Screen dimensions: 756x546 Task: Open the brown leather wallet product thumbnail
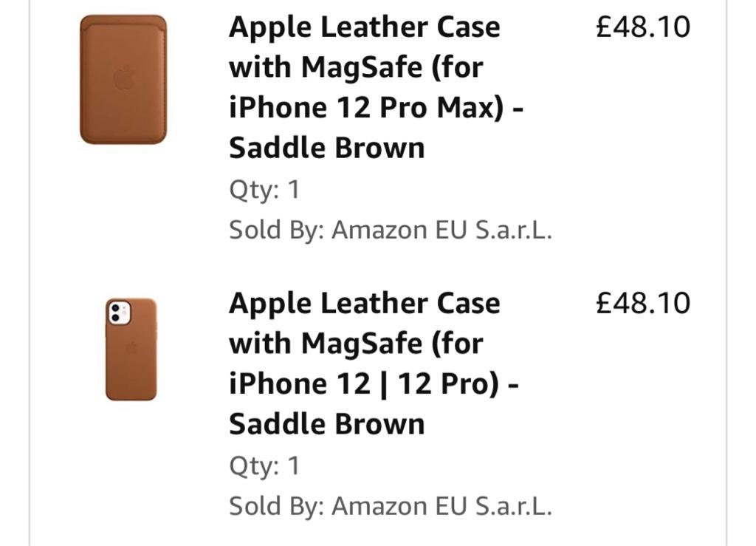click(x=123, y=79)
